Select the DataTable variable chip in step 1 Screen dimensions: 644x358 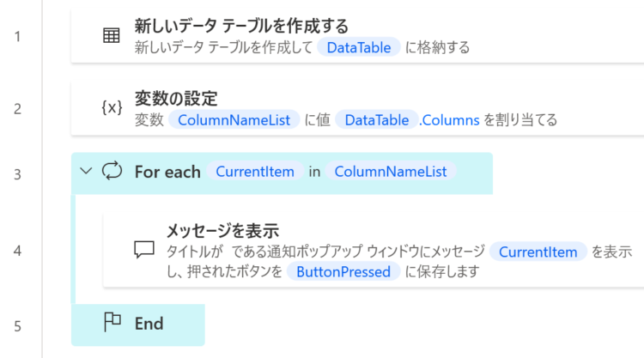[359, 47]
